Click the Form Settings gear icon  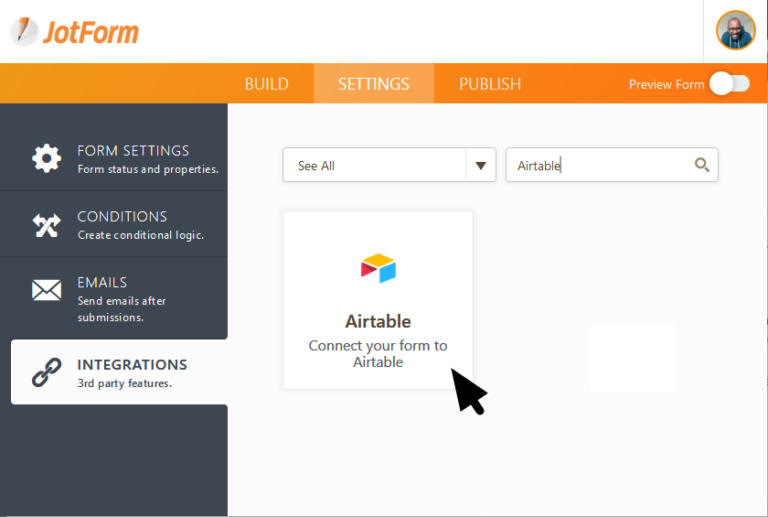(x=47, y=158)
